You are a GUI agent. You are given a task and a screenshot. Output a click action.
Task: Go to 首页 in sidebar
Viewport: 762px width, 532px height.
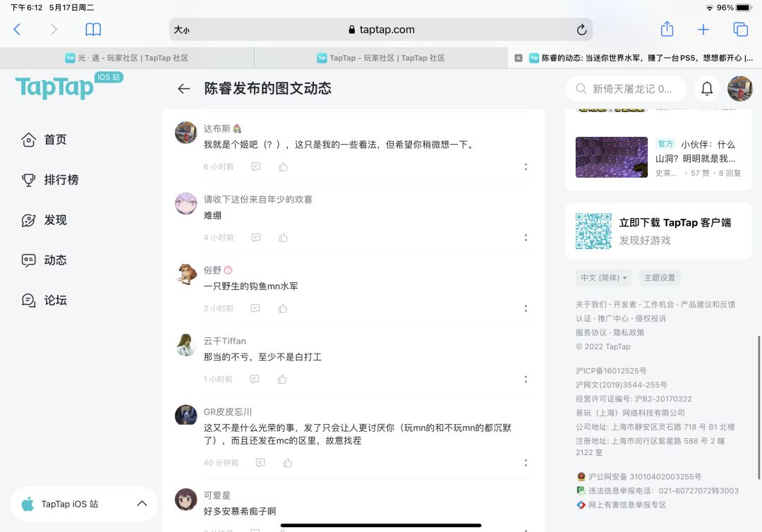click(x=44, y=140)
